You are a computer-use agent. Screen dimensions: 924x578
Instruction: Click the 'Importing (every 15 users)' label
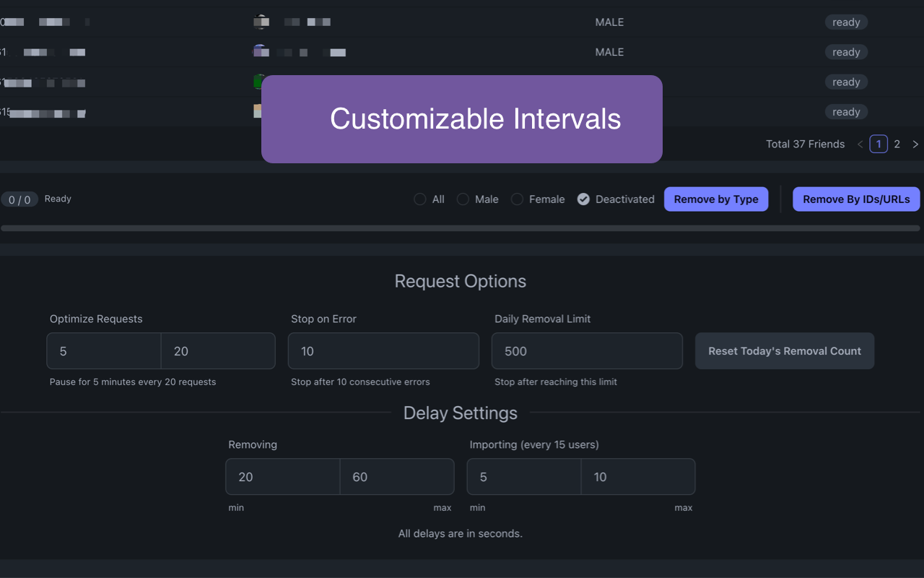pos(534,444)
